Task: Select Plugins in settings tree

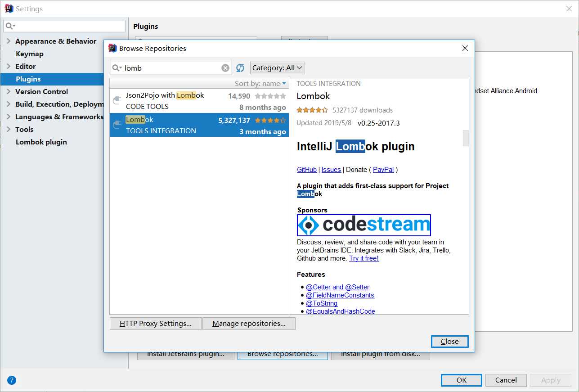Action: [52, 79]
